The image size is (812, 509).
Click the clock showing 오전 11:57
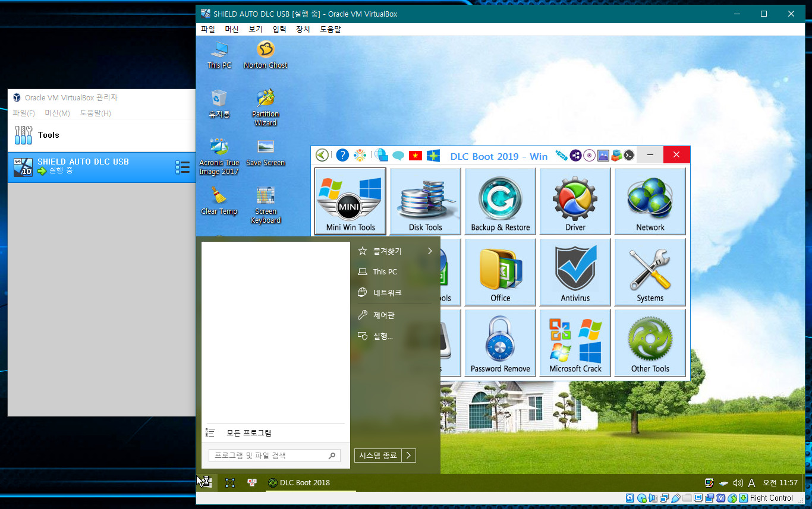[780, 483]
